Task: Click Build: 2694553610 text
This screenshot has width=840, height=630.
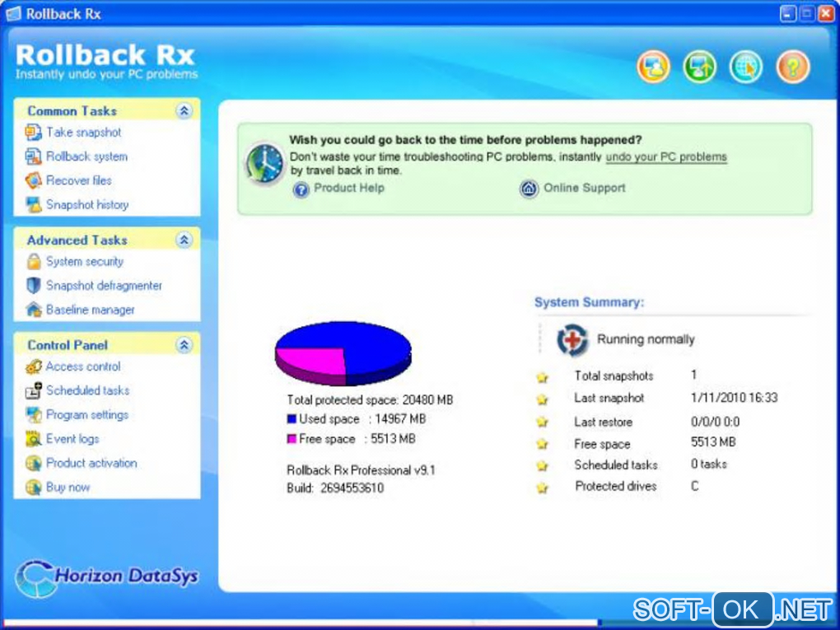Action: click(x=335, y=488)
